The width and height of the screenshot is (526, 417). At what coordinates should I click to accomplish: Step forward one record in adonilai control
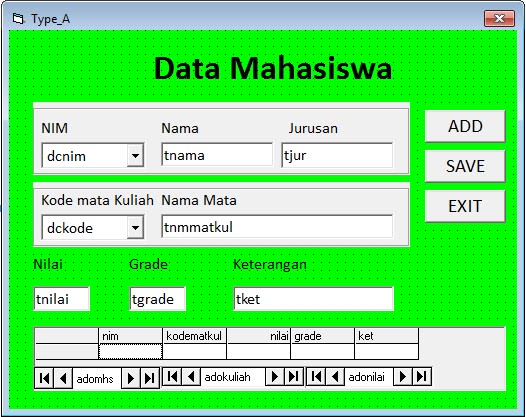[x=403, y=376]
